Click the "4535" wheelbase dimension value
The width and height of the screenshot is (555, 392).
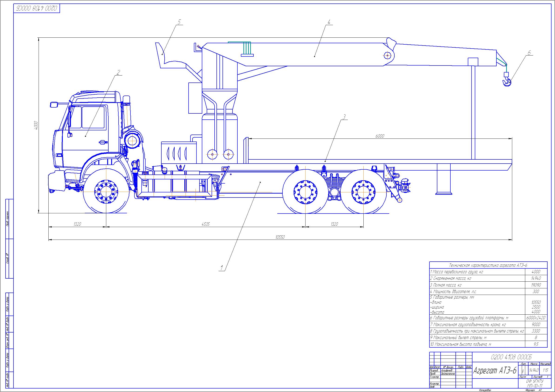[x=206, y=224]
